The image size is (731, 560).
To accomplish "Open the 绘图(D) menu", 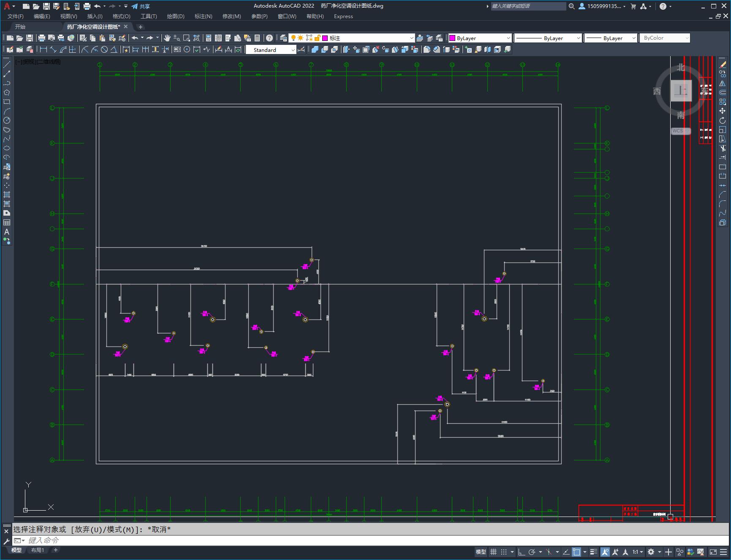I will point(176,16).
